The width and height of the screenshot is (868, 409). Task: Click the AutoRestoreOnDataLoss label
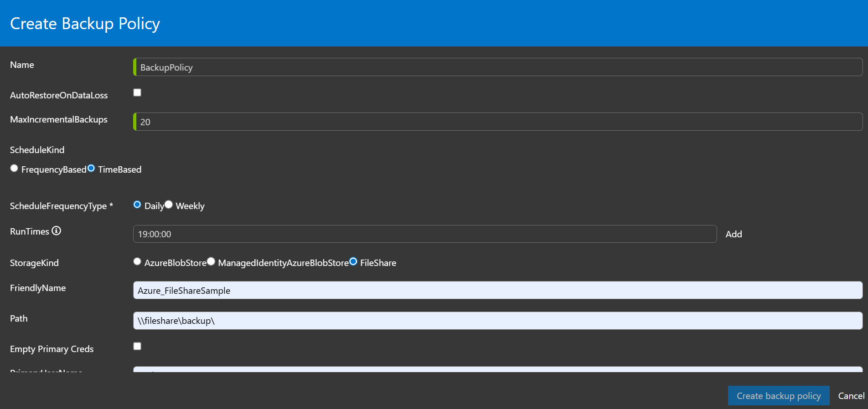click(x=59, y=95)
